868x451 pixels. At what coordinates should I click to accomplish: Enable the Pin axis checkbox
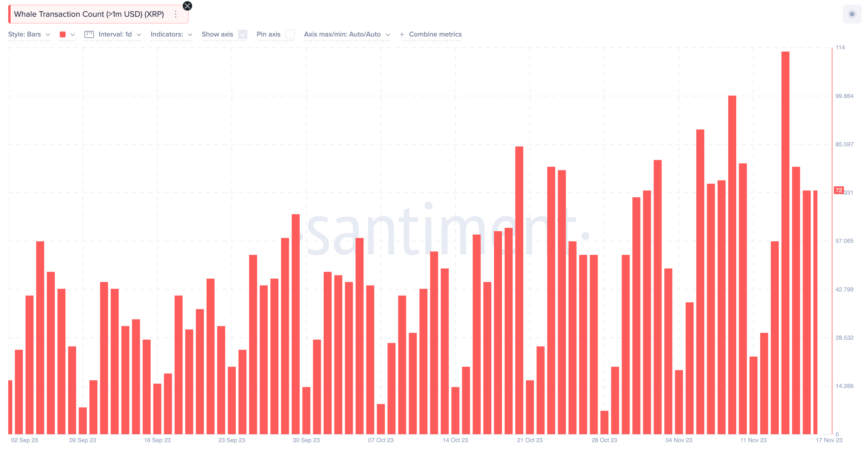point(290,34)
